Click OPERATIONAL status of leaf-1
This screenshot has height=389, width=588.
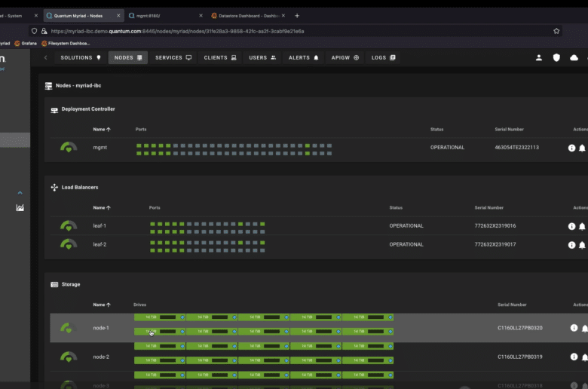click(x=406, y=226)
